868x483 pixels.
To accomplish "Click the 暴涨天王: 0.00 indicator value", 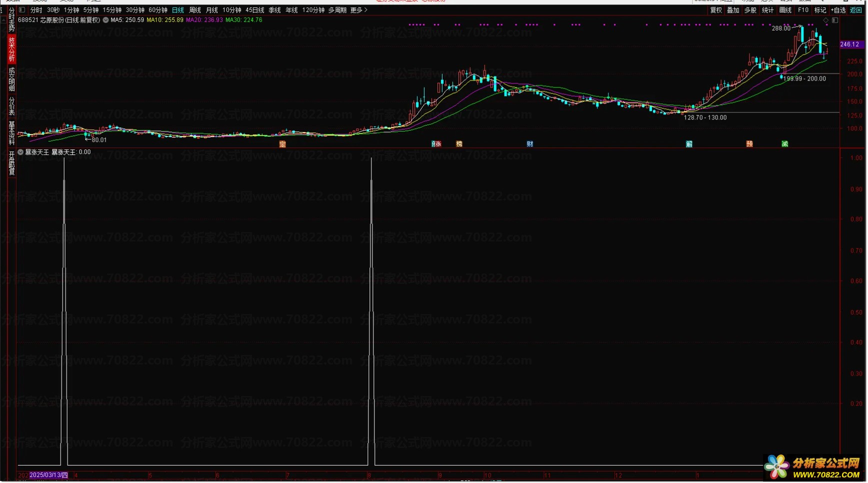I will [x=71, y=152].
